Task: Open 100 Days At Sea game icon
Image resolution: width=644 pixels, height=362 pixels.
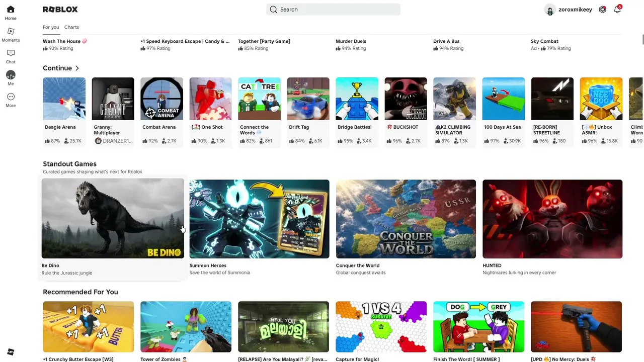Action: click(x=503, y=99)
